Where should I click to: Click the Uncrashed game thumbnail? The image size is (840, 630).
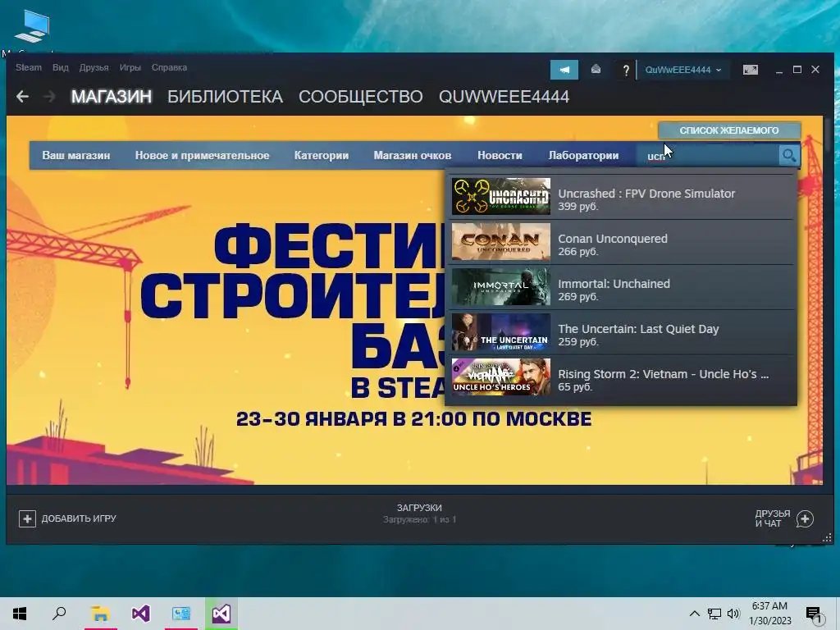click(501, 197)
